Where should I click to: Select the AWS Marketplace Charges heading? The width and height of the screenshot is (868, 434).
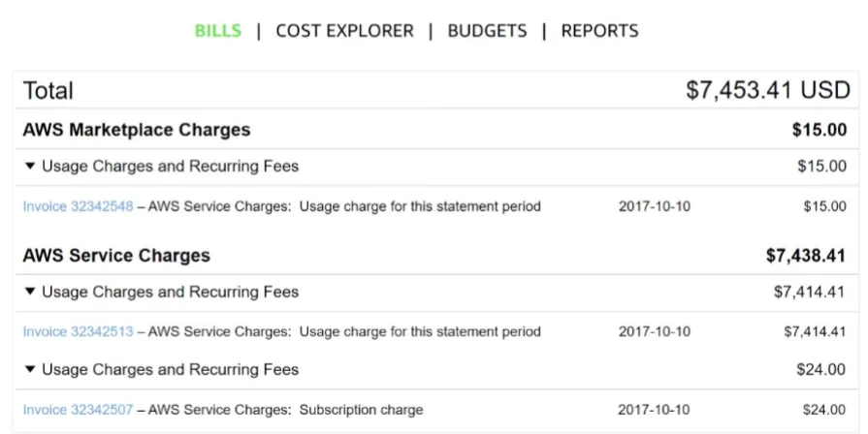click(137, 130)
